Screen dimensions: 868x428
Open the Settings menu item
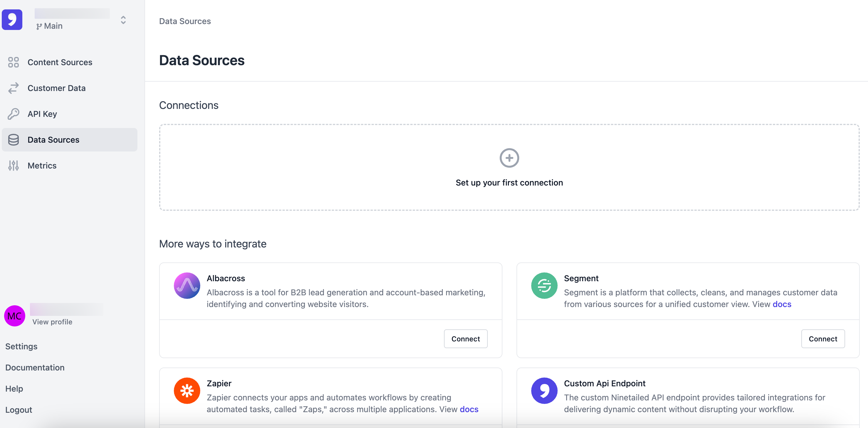(x=21, y=346)
